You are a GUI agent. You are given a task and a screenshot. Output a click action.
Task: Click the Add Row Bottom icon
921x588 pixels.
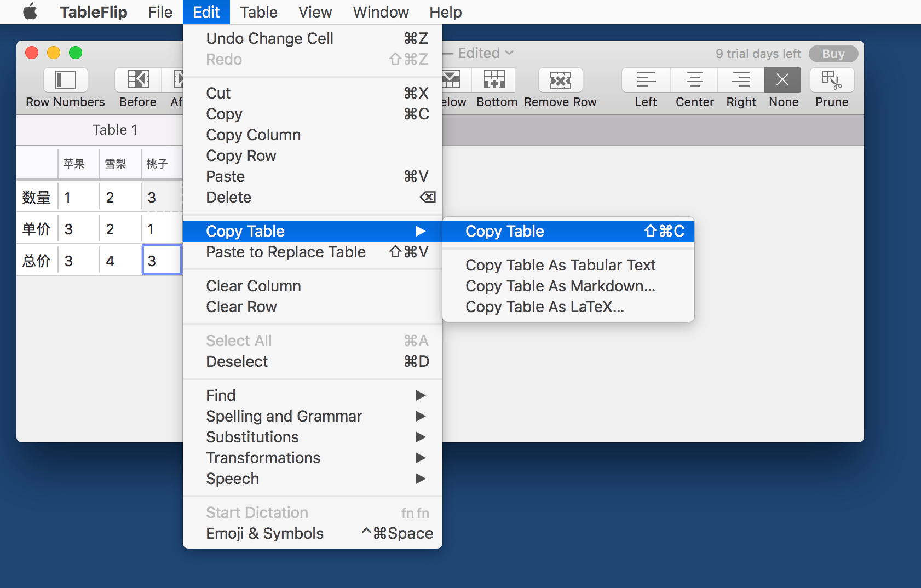pos(494,80)
